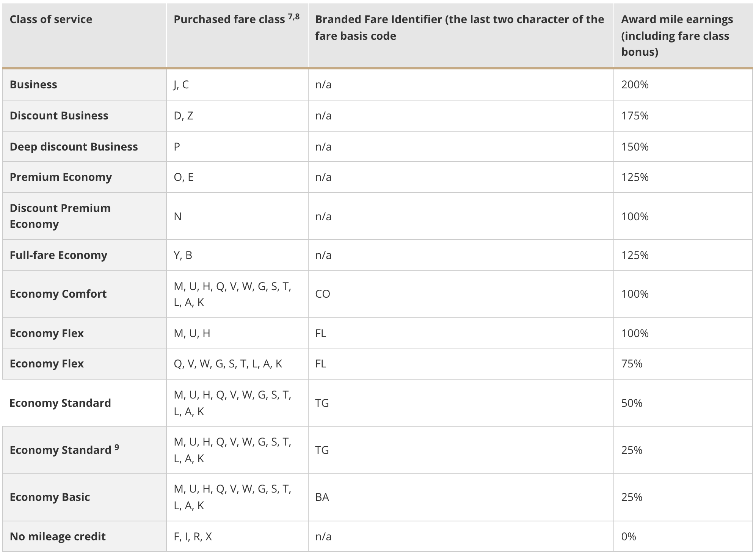
Task: Click the 'Branded Fare Identifier' header cell
Action: (460, 28)
